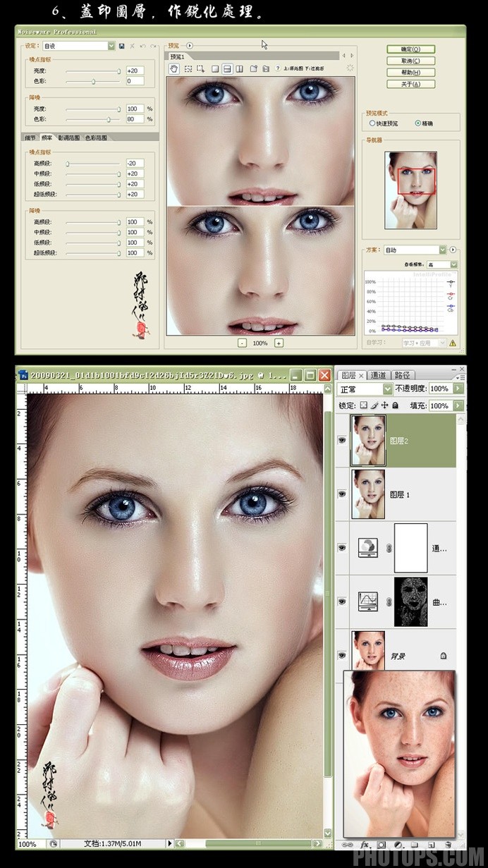This screenshot has width=488, height=868.
Task: Select the 图层2 layer thumbnail
Action: [369, 440]
